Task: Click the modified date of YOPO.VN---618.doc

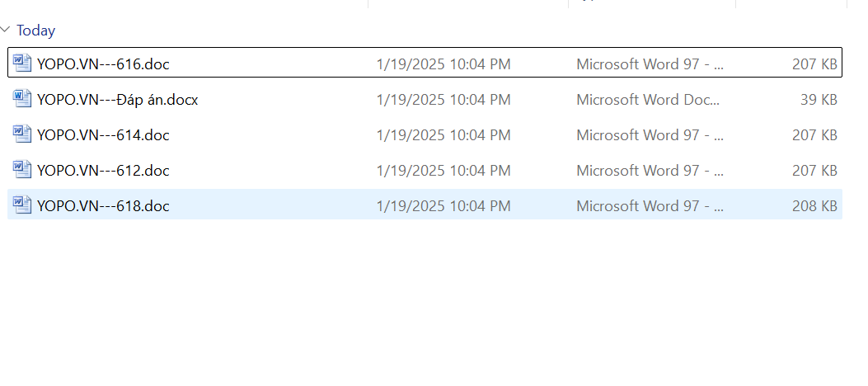Action: click(443, 206)
